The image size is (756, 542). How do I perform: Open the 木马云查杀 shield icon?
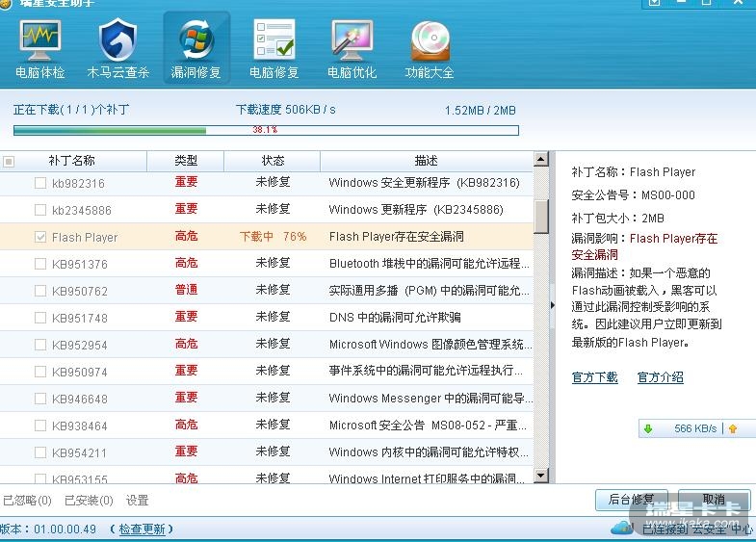pos(117,40)
